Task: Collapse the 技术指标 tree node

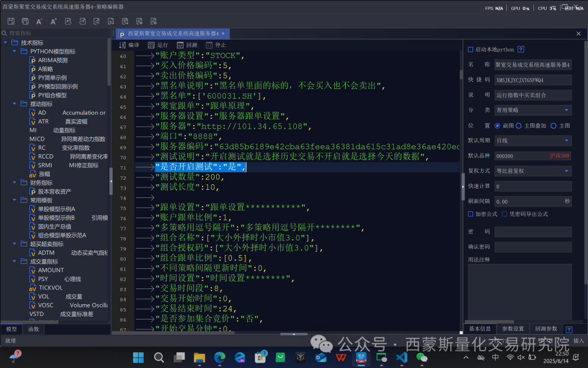Action: [x=5, y=43]
